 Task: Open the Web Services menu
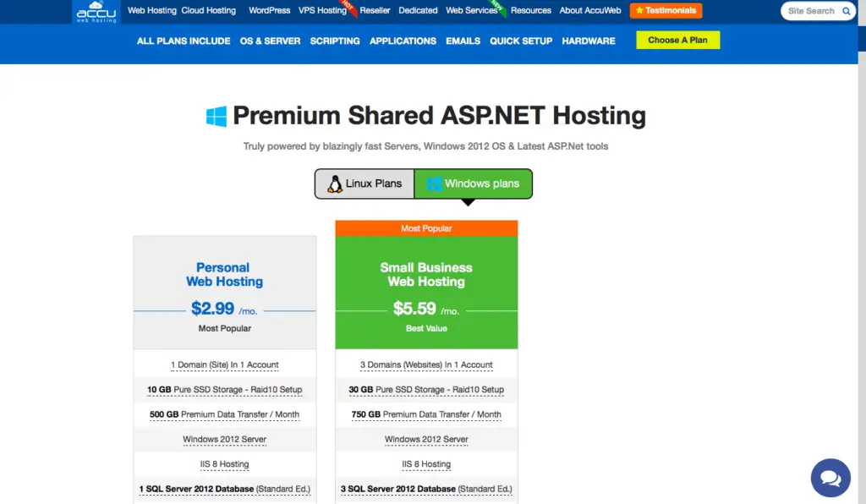pos(472,10)
